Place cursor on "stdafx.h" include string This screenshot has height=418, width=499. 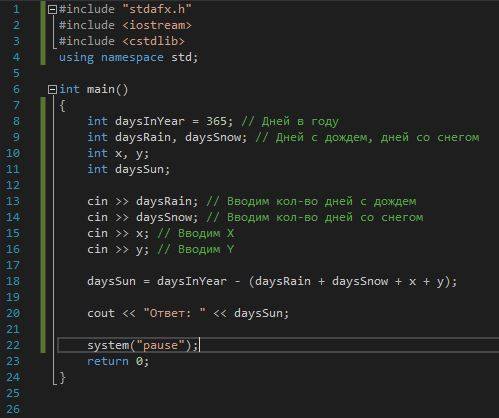tap(157, 9)
